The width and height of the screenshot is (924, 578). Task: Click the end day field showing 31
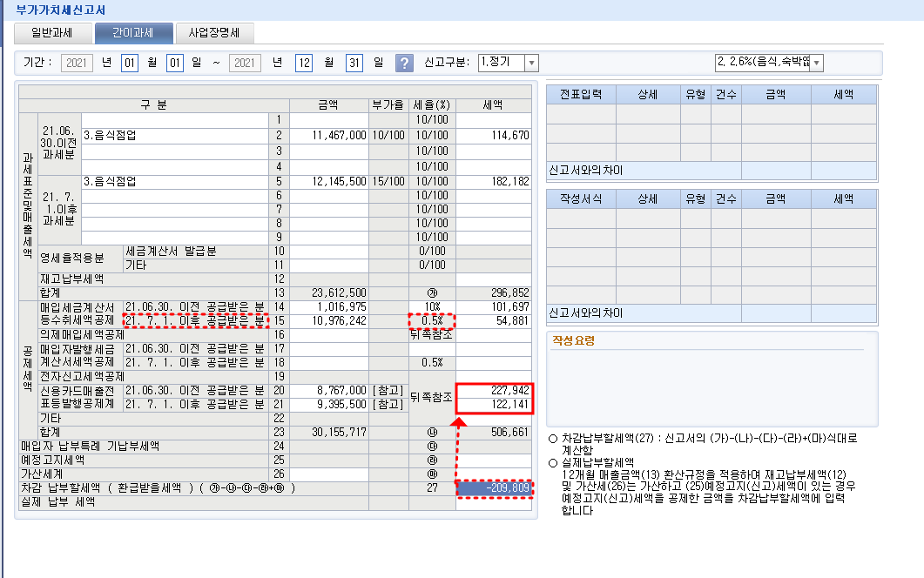click(x=354, y=63)
